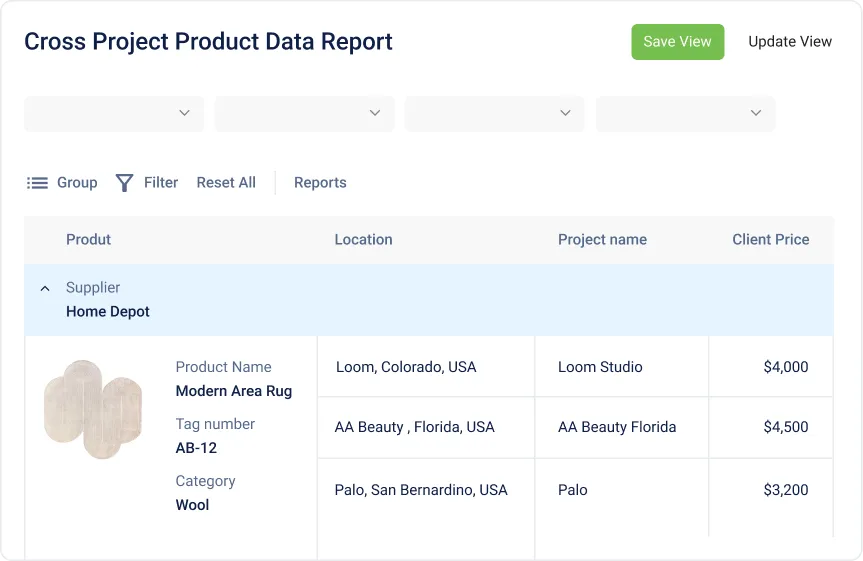Click the Project name column header
863x561 pixels.
pos(602,240)
